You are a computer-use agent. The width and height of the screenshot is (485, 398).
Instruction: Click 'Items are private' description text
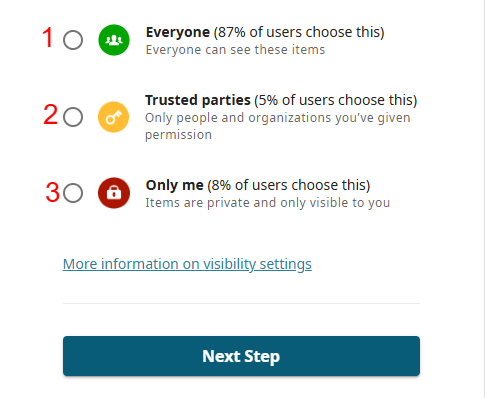click(x=268, y=203)
